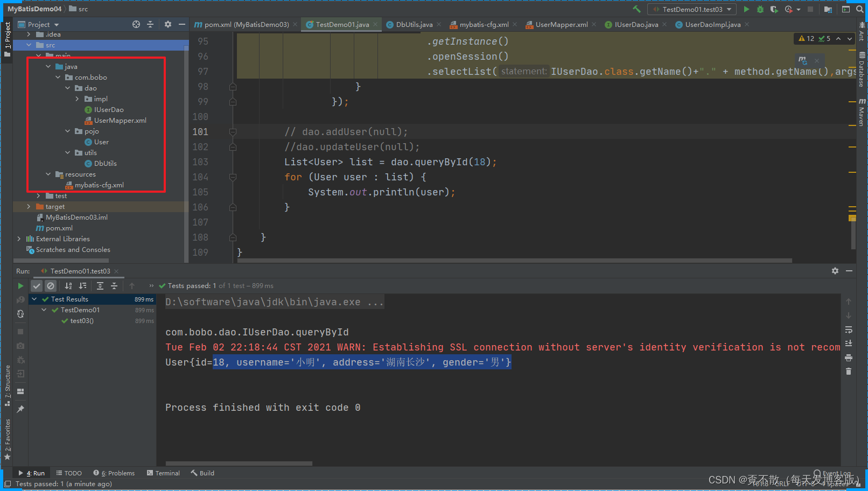Rerun test03 with the Run panel play icon
Viewport: 868px width, 491px height.
(20, 285)
